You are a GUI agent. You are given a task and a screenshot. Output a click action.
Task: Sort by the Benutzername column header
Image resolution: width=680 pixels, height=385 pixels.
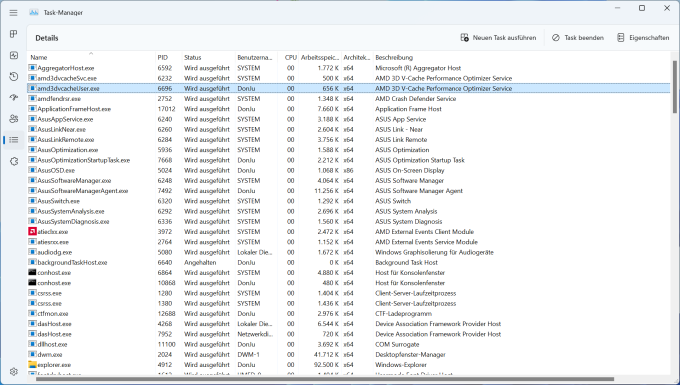tap(256, 57)
